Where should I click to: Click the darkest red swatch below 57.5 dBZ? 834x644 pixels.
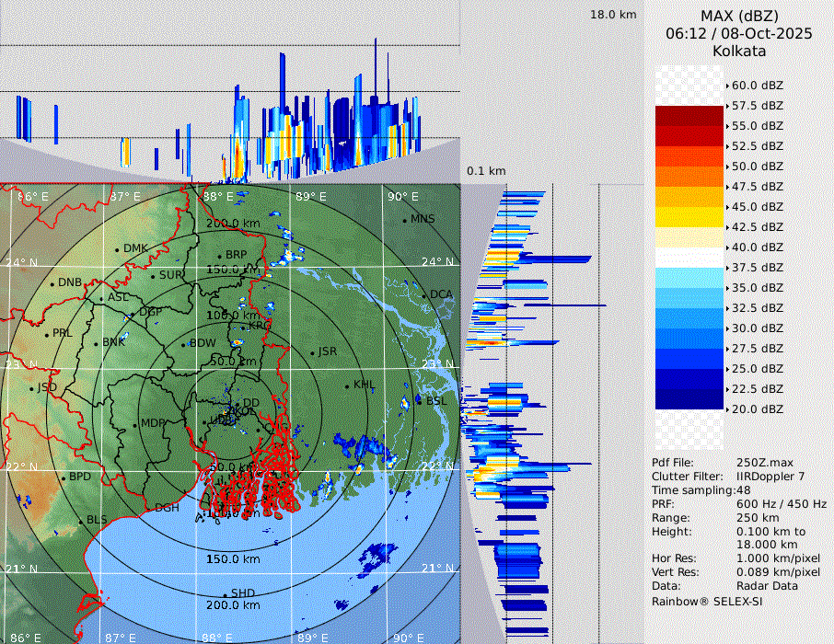point(689,116)
